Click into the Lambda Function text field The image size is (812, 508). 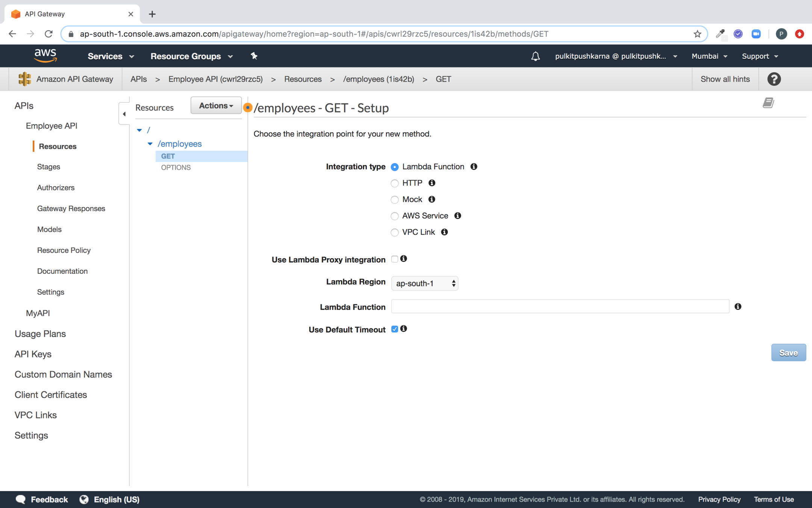click(560, 307)
